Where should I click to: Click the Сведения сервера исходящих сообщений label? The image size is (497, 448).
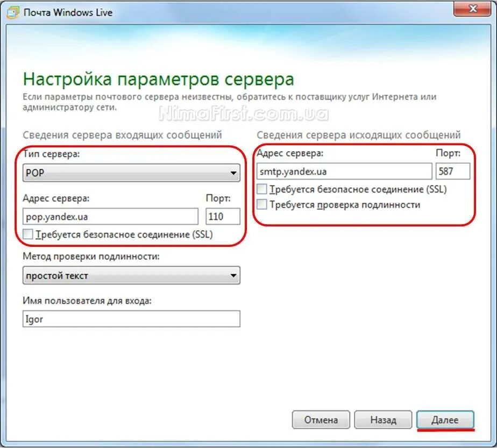click(x=358, y=135)
